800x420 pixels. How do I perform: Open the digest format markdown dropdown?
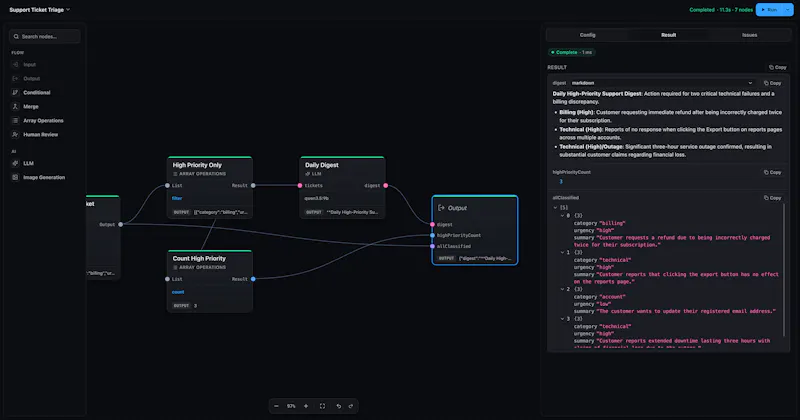[662, 83]
